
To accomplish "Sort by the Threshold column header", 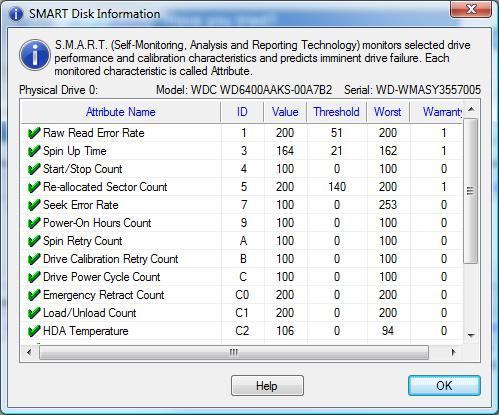I will coord(337,112).
